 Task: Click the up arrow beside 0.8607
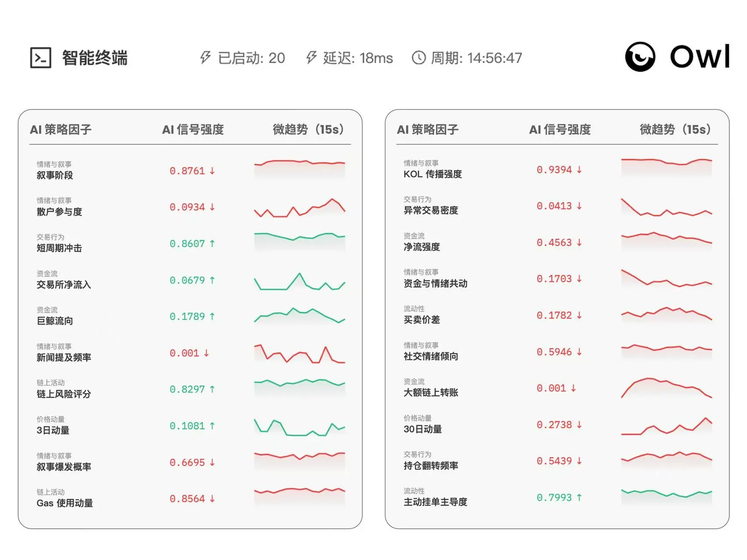point(212,243)
